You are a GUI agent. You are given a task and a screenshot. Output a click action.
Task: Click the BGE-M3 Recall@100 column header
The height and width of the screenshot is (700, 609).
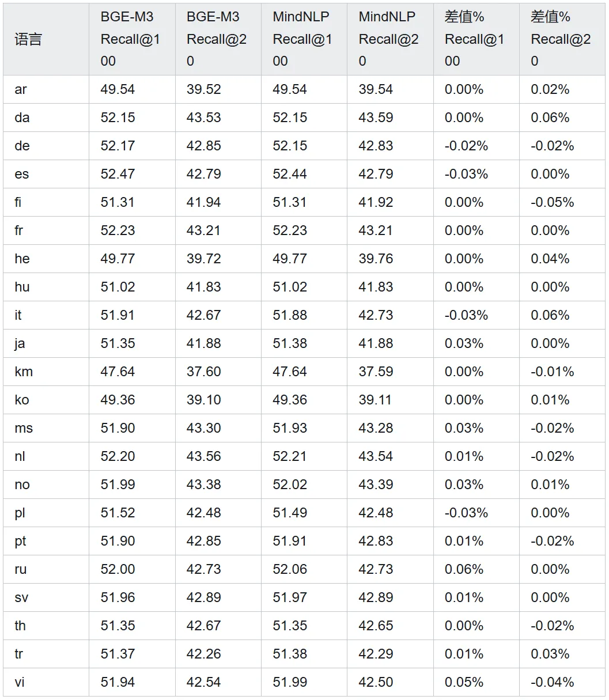(x=130, y=39)
